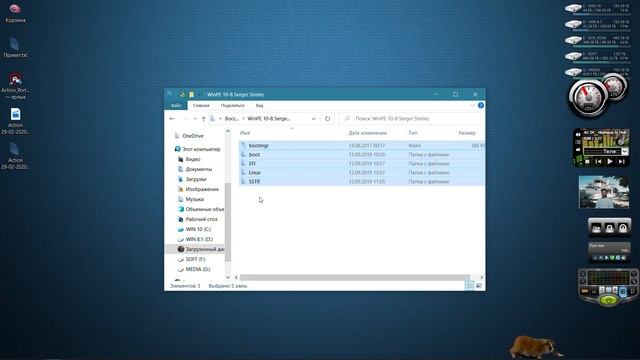Sort by the Размер column header
This screenshot has height=360, width=640.
(467, 133)
